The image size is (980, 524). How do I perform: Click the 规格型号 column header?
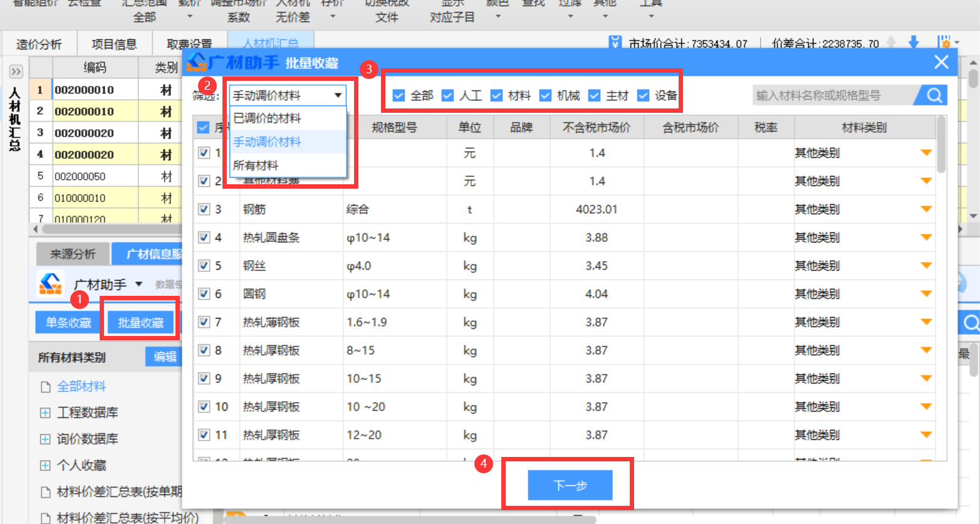point(394,127)
